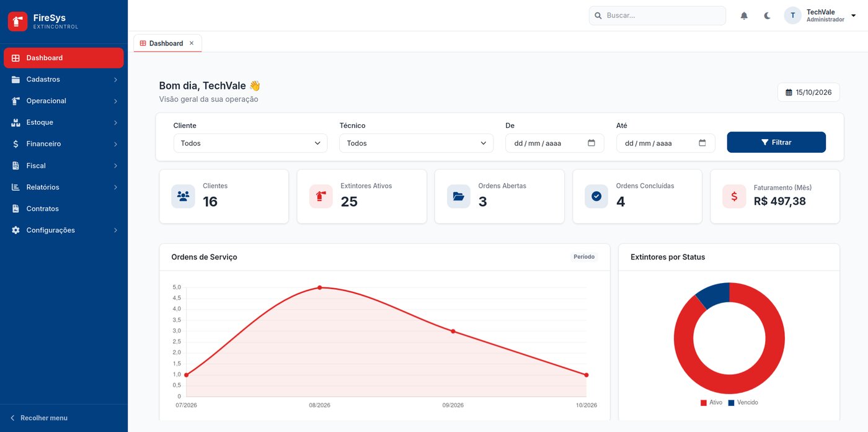
Task: Click the Ordens Concluídas checkmark icon
Action: click(x=596, y=196)
